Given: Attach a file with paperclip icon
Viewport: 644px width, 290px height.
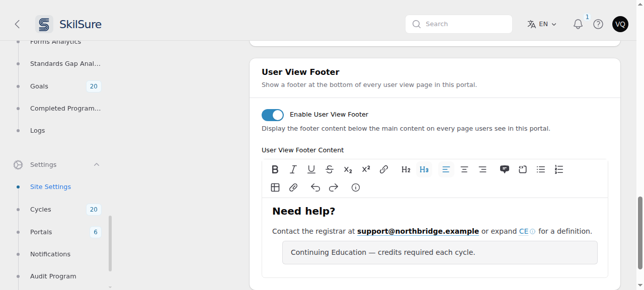Looking at the screenshot, I should pyautogui.click(x=293, y=187).
